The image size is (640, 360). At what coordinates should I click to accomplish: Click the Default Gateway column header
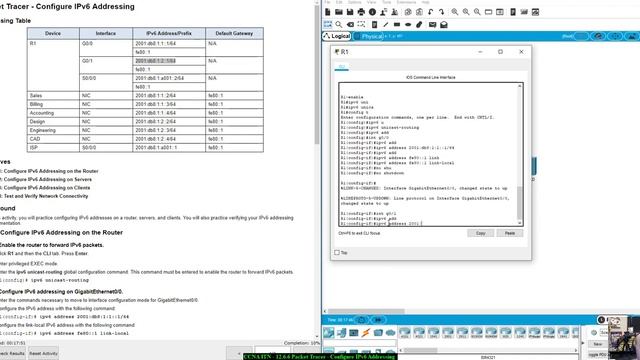click(x=234, y=33)
